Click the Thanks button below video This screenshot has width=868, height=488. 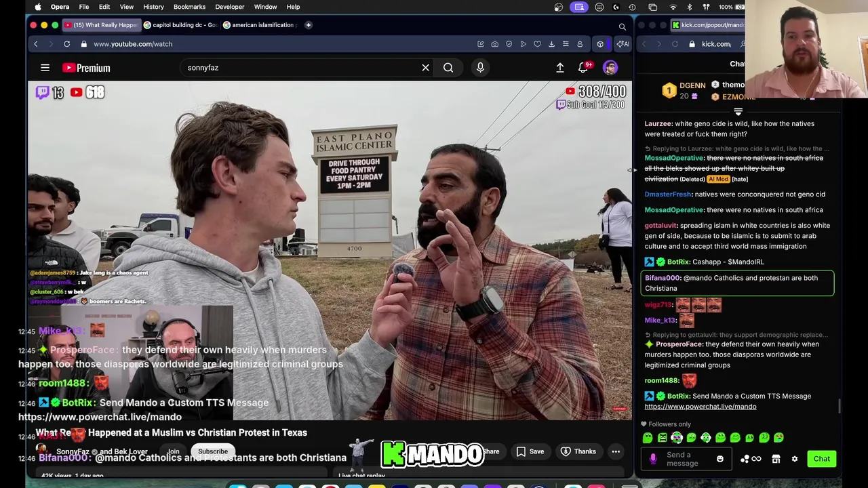coord(578,451)
